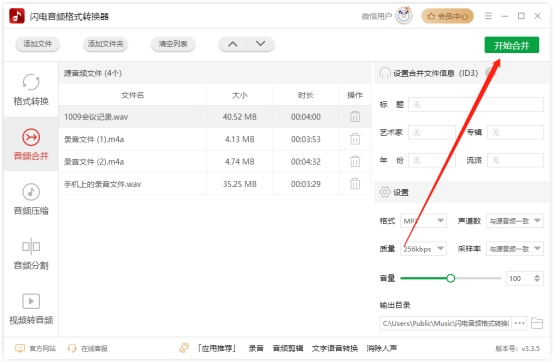This screenshot has width=554, height=363.
Task: Select the 音频合并 sidebar tab
Action: coord(31,144)
